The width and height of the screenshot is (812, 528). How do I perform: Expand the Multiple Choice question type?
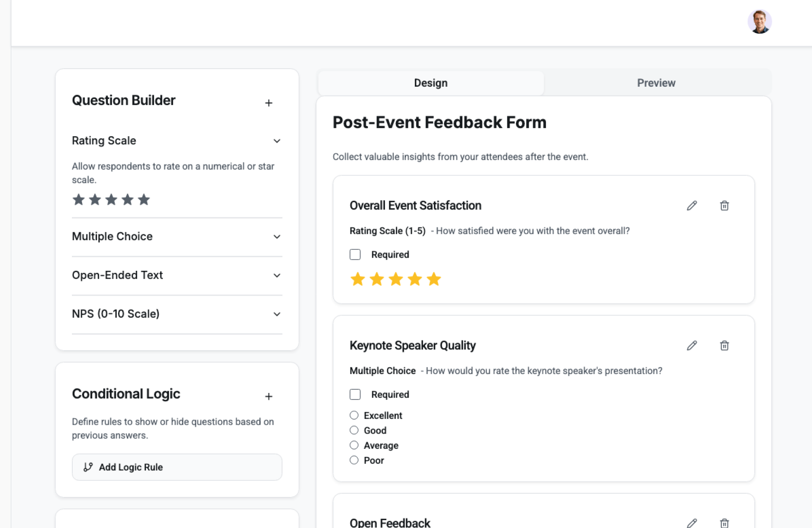277,237
